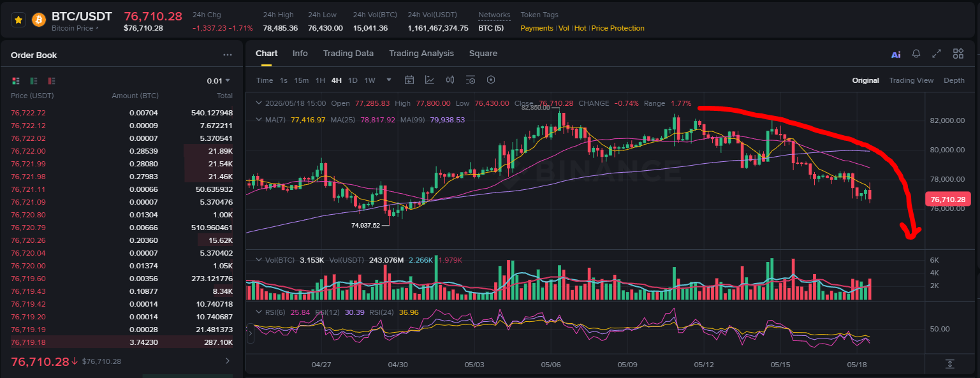The image size is (980, 378).
Task: Show only sell orders view icon
Action: pyautogui.click(x=52, y=81)
